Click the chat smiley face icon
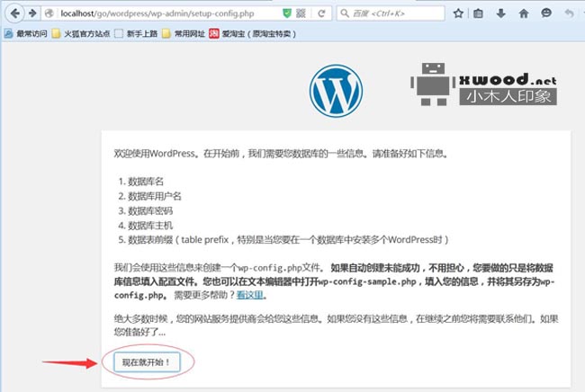This screenshot has height=392, width=585. pos(546,13)
